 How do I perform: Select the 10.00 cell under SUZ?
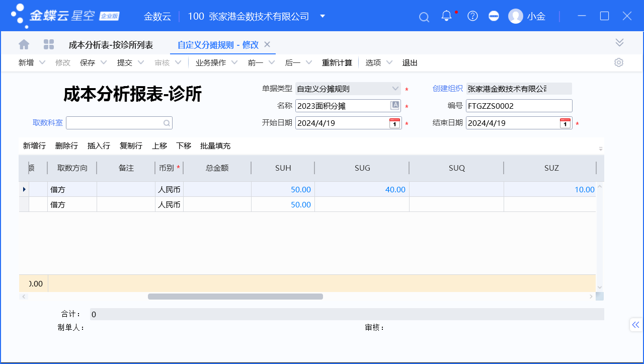[550, 189]
